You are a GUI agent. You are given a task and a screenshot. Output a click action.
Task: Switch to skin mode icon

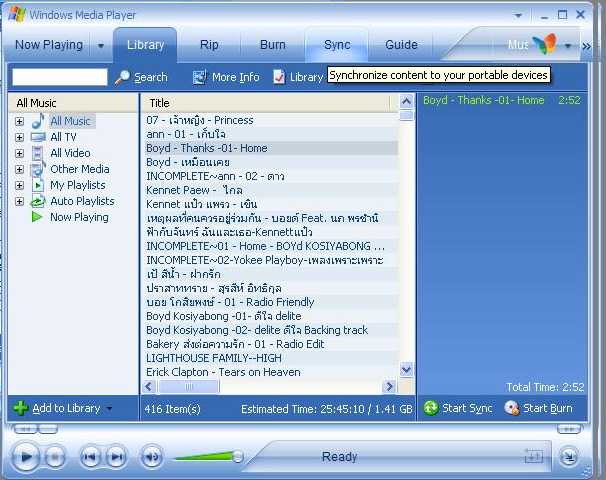tap(569, 457)
